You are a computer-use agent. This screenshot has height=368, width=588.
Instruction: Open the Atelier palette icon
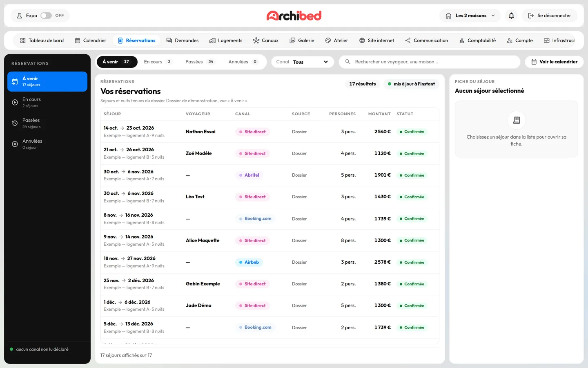coord(328,40)
